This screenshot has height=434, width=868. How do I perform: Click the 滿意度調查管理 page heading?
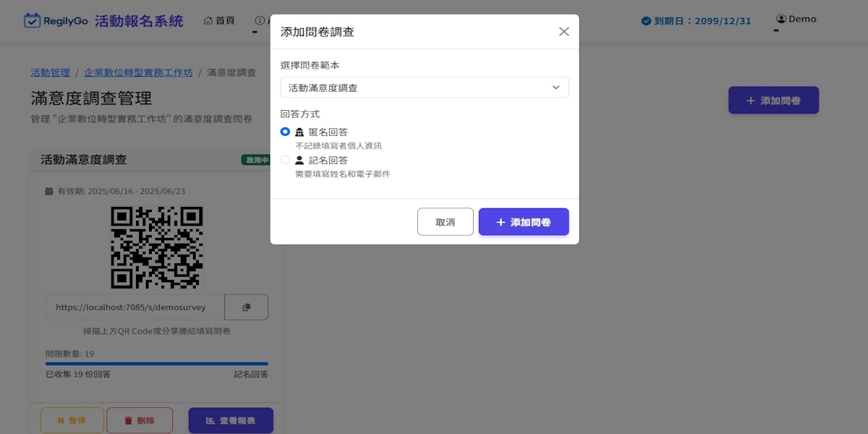(91, 98)
